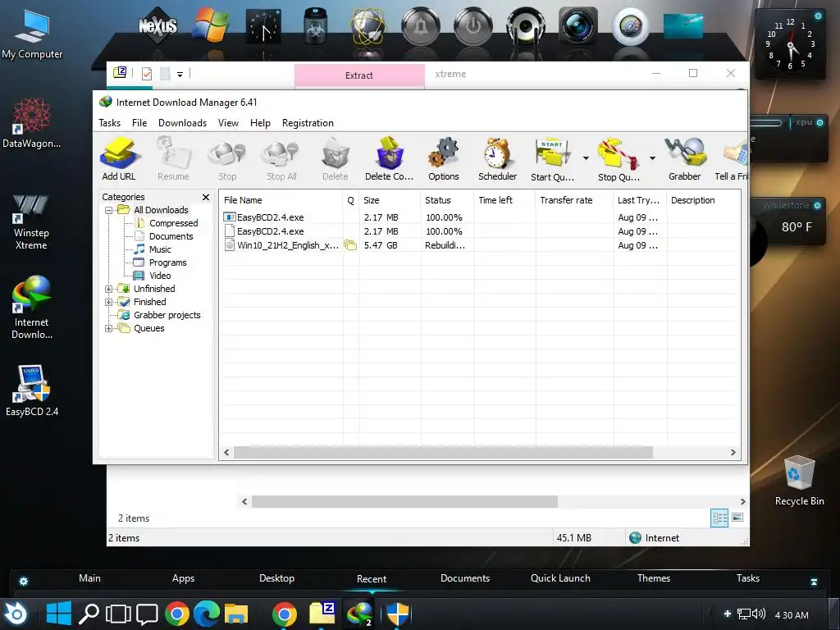Collapse the All Downloads tree node

point(109,210)
